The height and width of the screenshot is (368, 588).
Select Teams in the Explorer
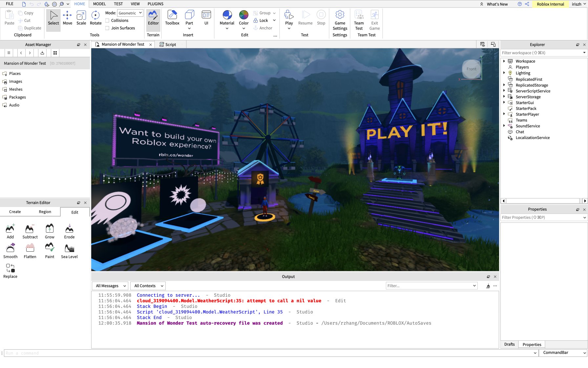pos(521,120)
